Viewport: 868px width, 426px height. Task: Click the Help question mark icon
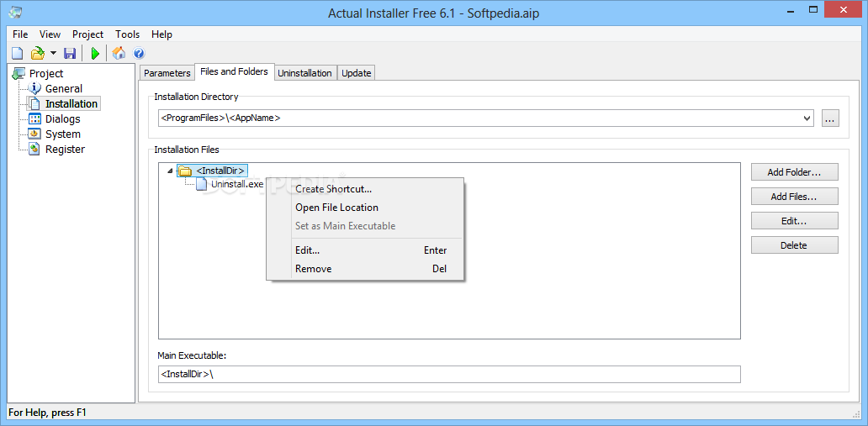[139, 53]
